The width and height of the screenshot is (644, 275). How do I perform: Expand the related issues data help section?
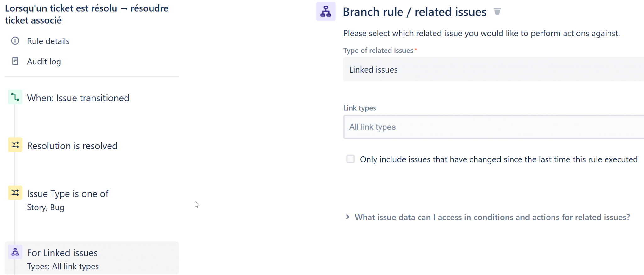347,217
